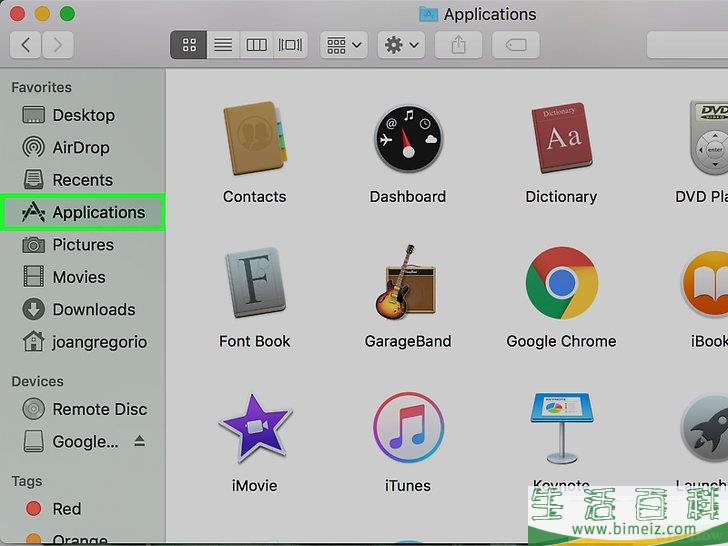Open the gear Action menu
This screenshot has width=728, height=546.
click(401, 45)
